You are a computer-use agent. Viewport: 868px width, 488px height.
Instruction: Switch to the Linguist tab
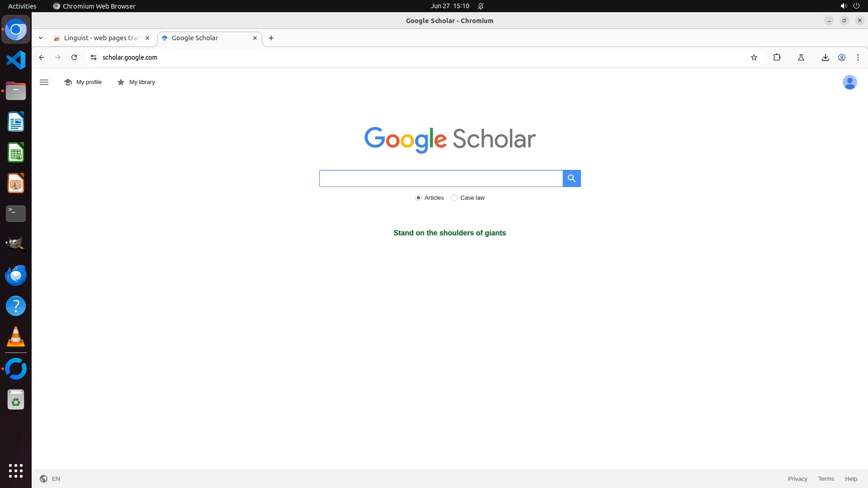coord(100,38)
